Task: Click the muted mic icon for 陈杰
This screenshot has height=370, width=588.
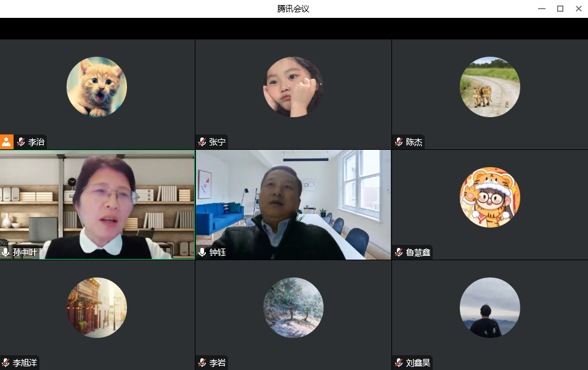Action: [398, 142]
